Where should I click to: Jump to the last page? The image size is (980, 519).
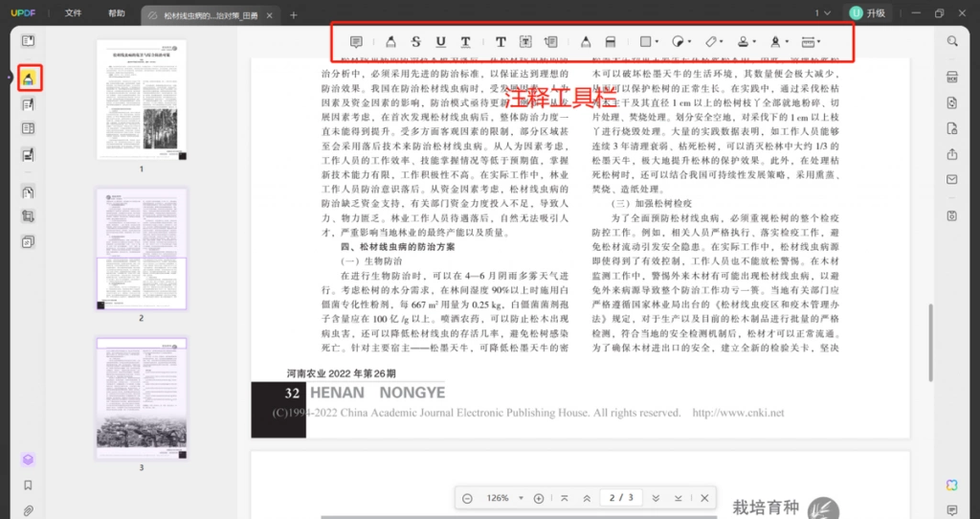(679, 498)
